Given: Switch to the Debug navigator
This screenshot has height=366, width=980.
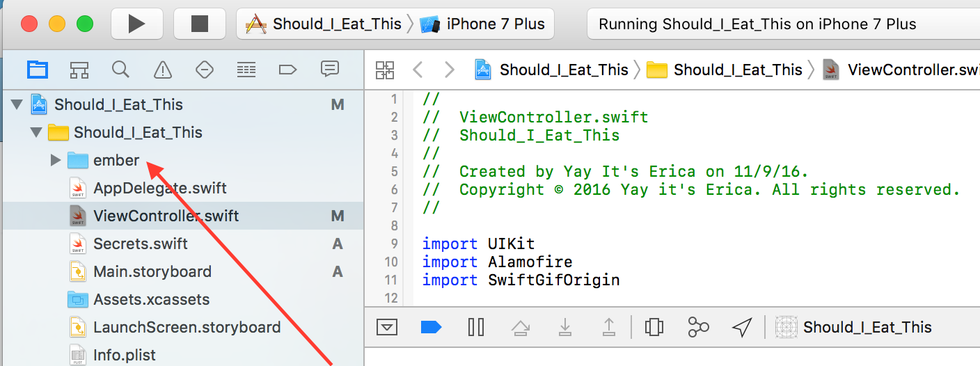Looking at the screenshot, I should pos(246,70).
